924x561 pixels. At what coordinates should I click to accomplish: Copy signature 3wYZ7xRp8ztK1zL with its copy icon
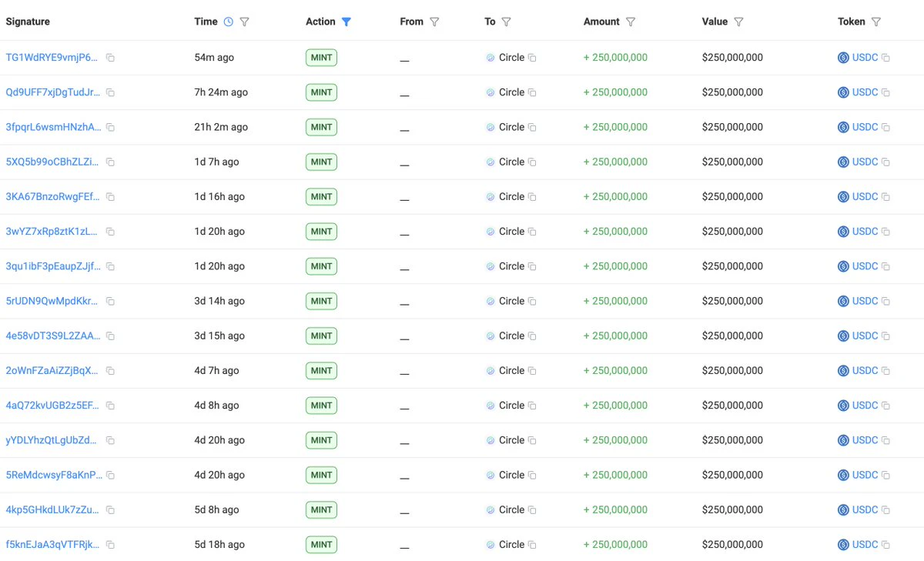click(x=110, y=232)
